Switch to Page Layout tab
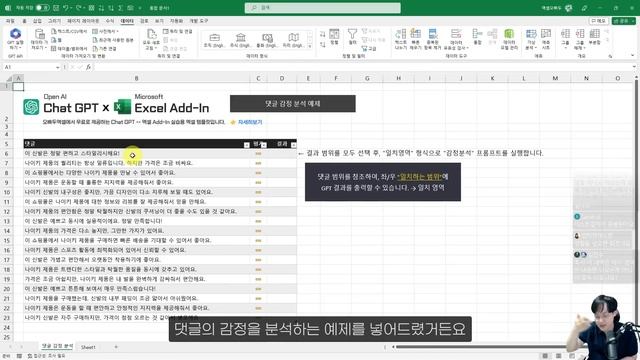Image resolution: width=640 pixels, height=360 pixels. 83,21
